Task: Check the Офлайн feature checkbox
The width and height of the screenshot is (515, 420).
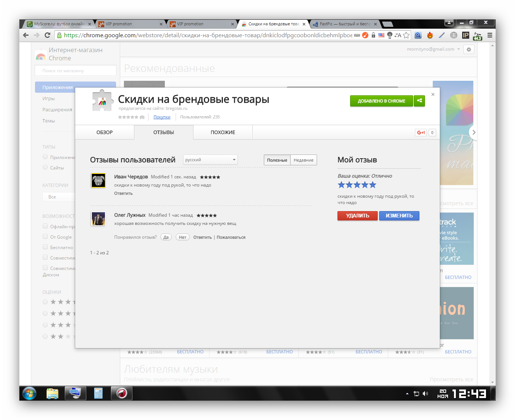Action: point(45,226)
